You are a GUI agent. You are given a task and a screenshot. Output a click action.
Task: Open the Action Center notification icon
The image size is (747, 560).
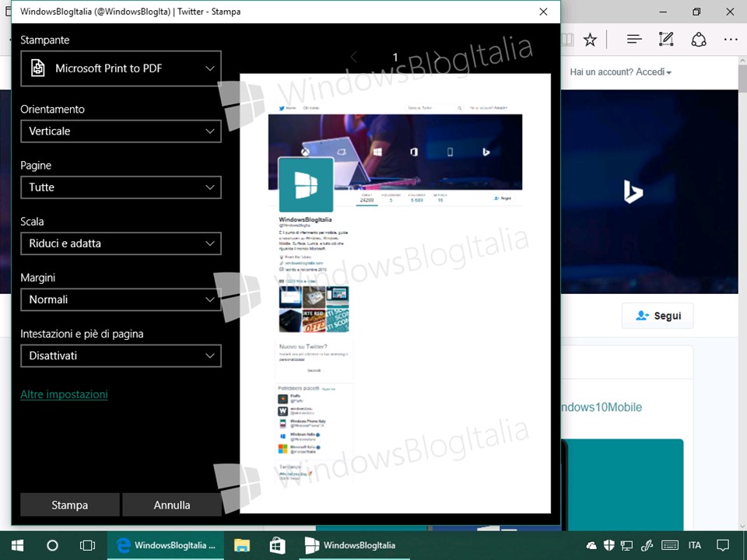pyautogui.click(x=723, y=545)
